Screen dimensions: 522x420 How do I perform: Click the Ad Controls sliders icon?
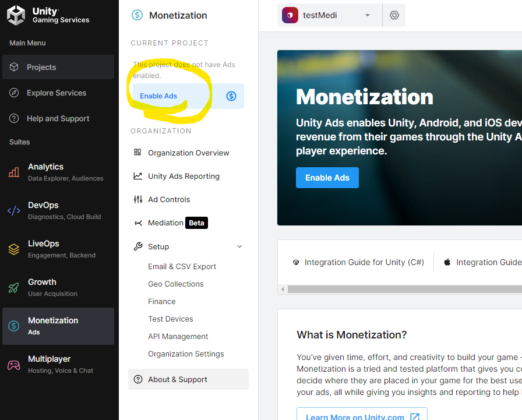point(138,199)
